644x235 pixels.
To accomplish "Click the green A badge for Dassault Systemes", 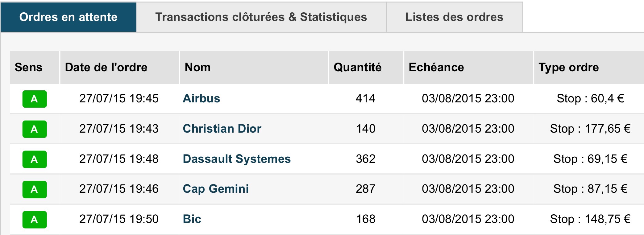I will click(35, 159).
